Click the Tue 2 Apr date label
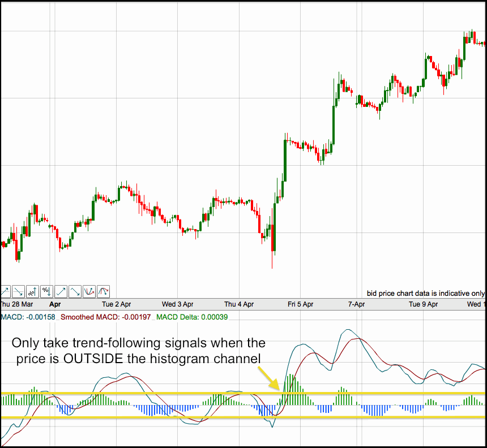The width and height of the screenshot is (487, 448). tap(117, 304)
